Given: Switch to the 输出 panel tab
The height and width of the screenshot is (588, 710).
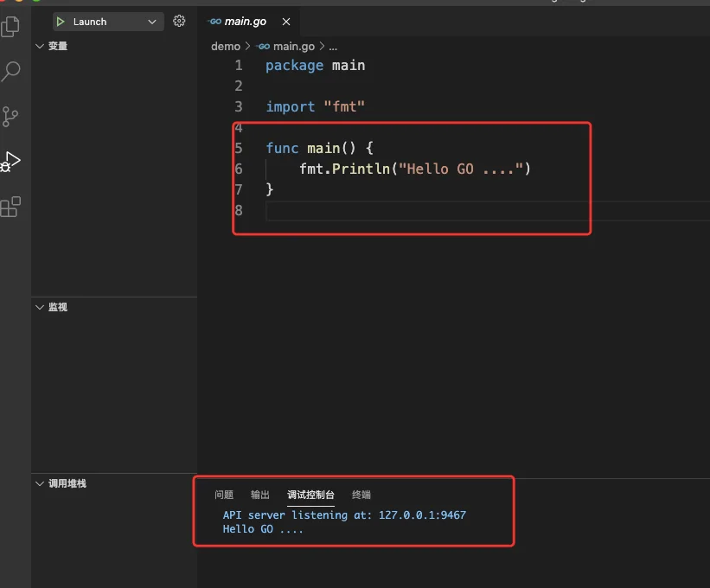Looking at the screenshot, I should pos(260,495).
